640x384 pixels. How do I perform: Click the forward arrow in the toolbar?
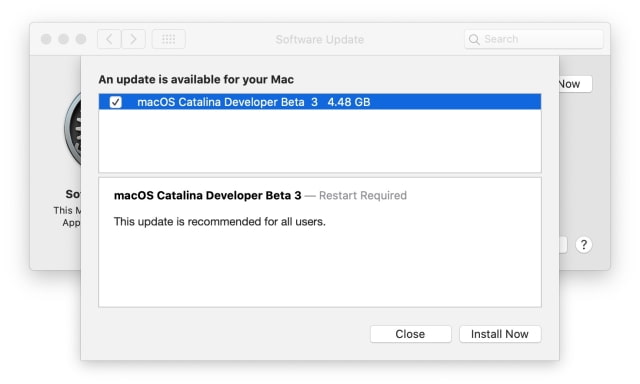[x=133, y=39]
